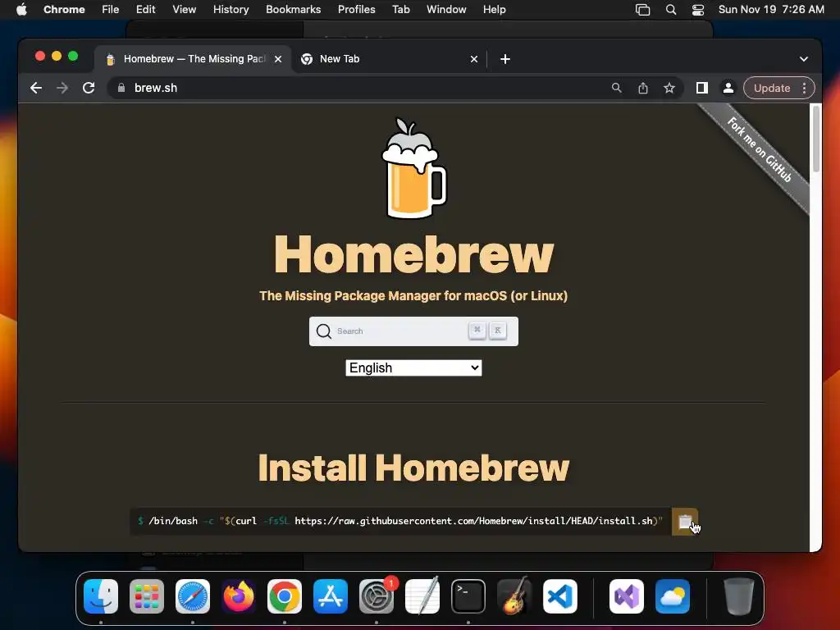Open TextEdit from the Dock
Viewport: 840px width, 630px height.
pos(422,596)
